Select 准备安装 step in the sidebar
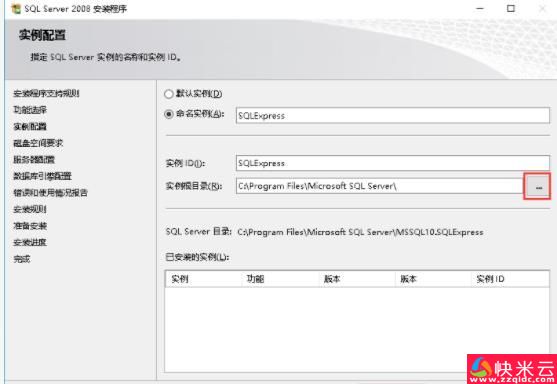 (x=30, y=226)
